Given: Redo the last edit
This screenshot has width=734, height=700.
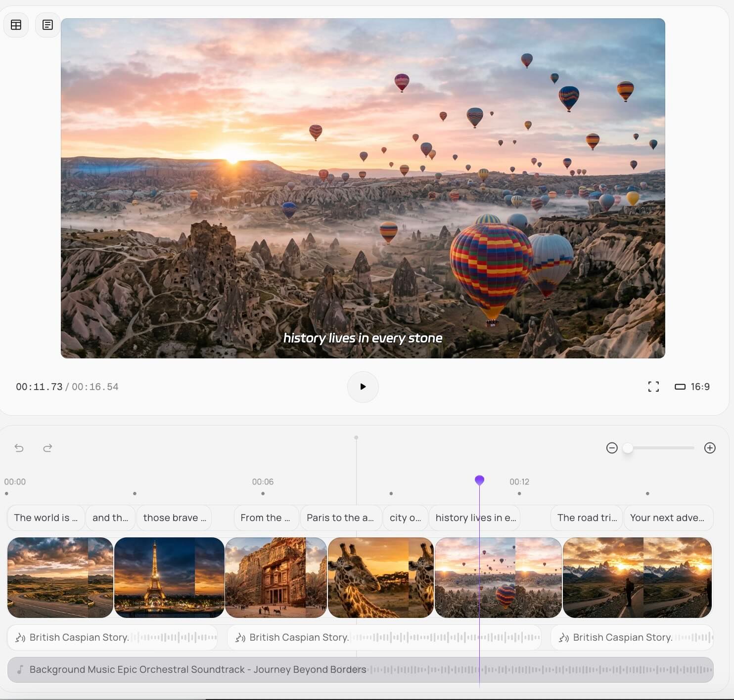Looking at the screenshot, I should click(47, 448).
